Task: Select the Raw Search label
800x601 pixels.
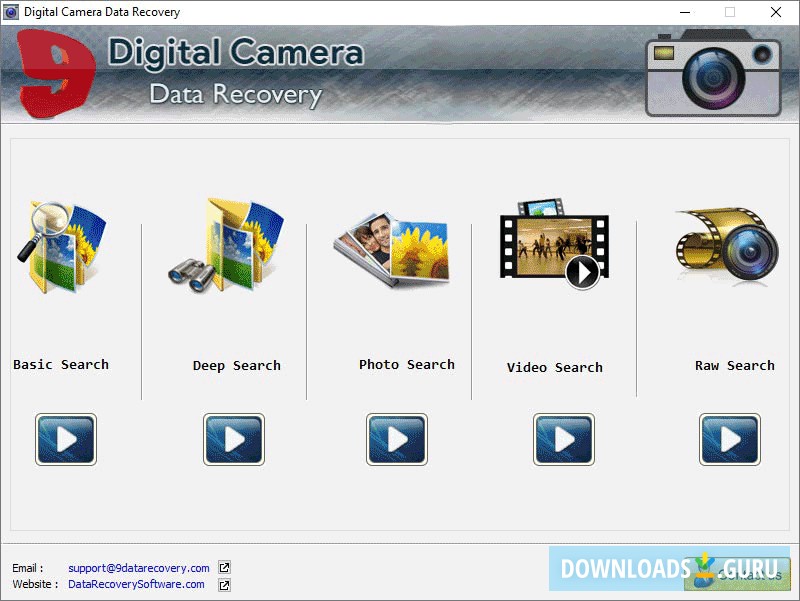Action: (735, 365)
